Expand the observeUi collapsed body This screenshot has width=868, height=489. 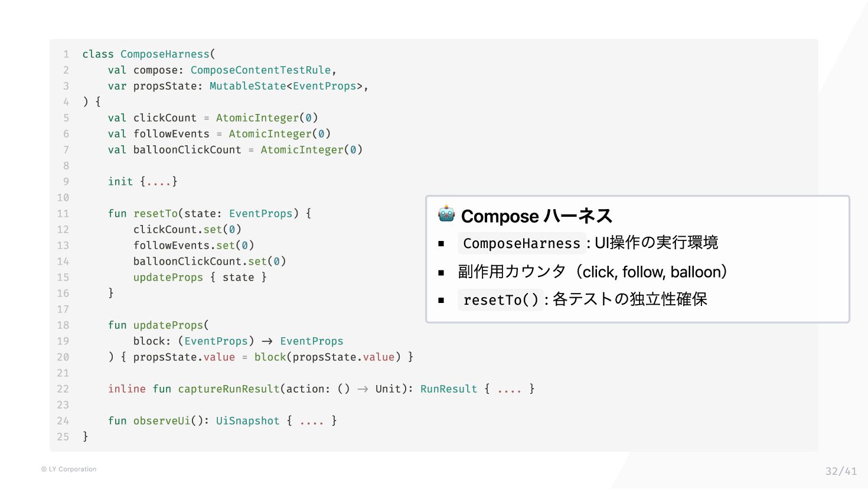312,421
